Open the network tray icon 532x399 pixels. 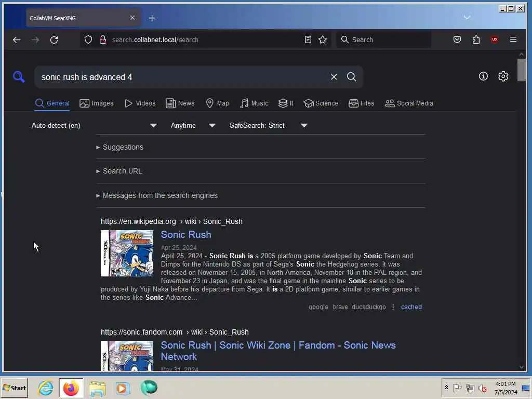coord(470,388)
